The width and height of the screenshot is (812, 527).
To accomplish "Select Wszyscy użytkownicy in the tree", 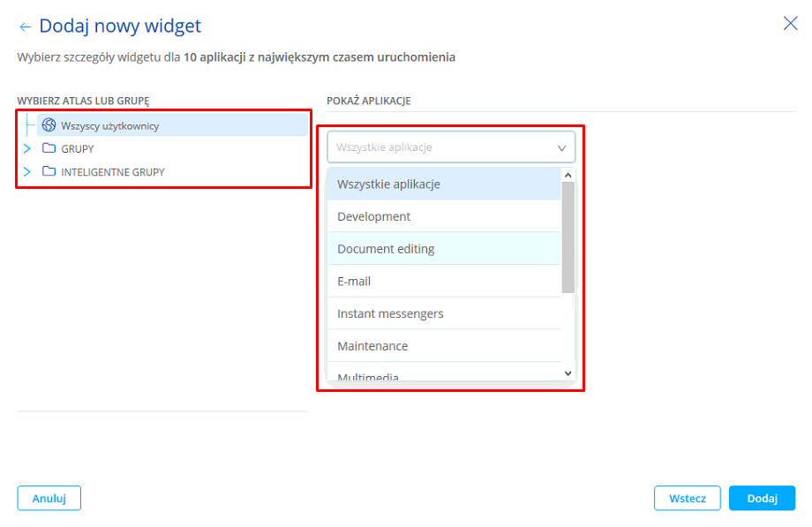I will click(110, 126).
